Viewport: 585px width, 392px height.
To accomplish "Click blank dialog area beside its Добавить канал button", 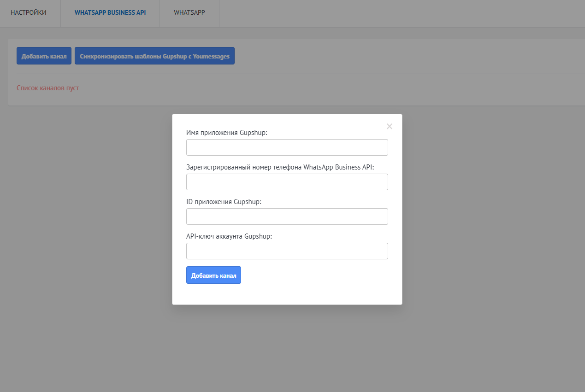I will [318, 275].
